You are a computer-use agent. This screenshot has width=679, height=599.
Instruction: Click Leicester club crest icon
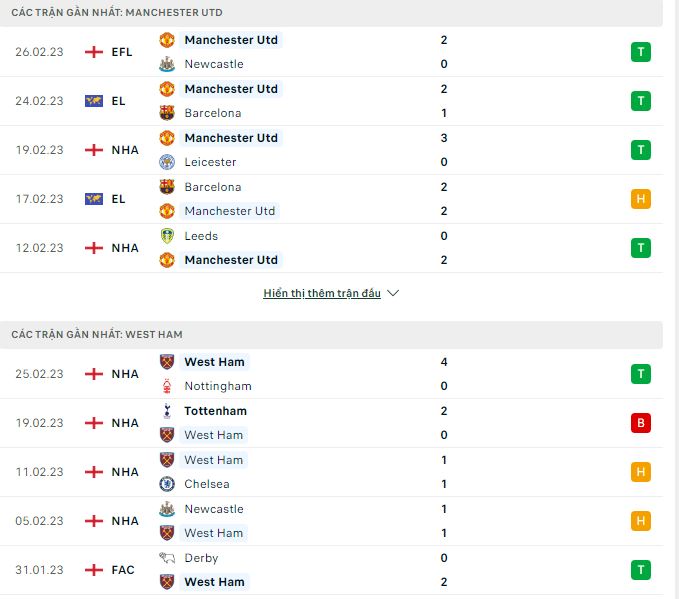(167, 162)
